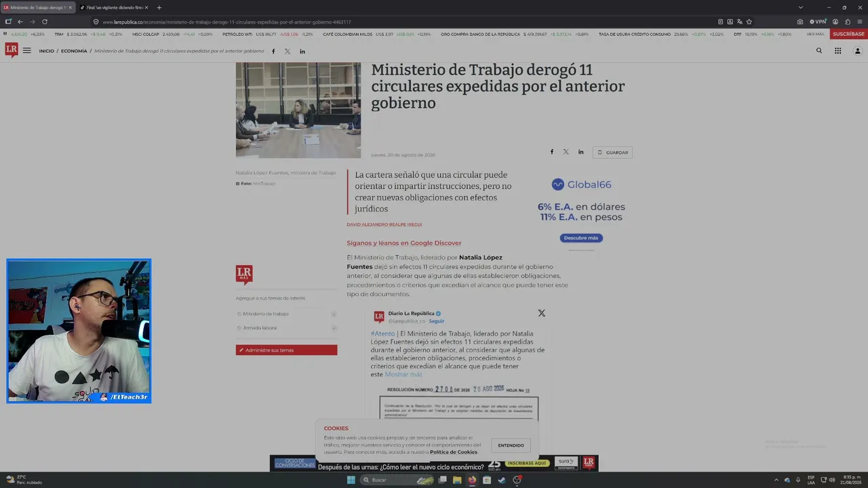868x488 pixels.
Task: Bookmark this page with the star icon
Action: tap(749, 22)
